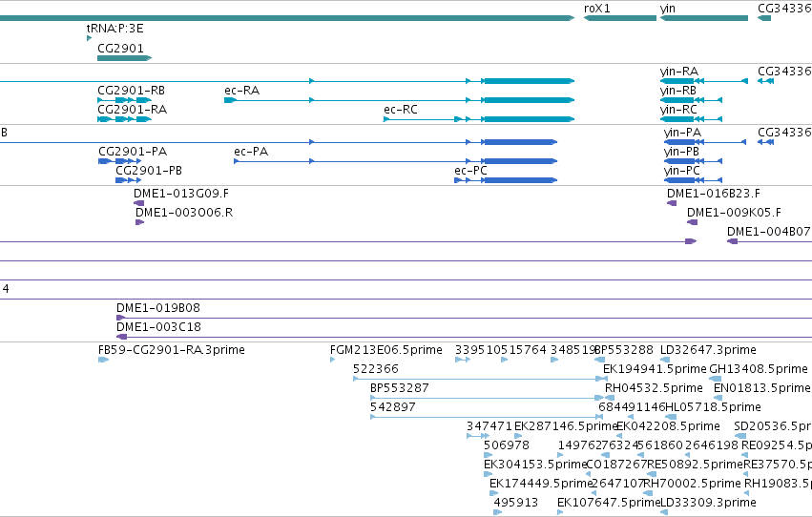Click the yin-RA transcript glyph

pos(704,81)
